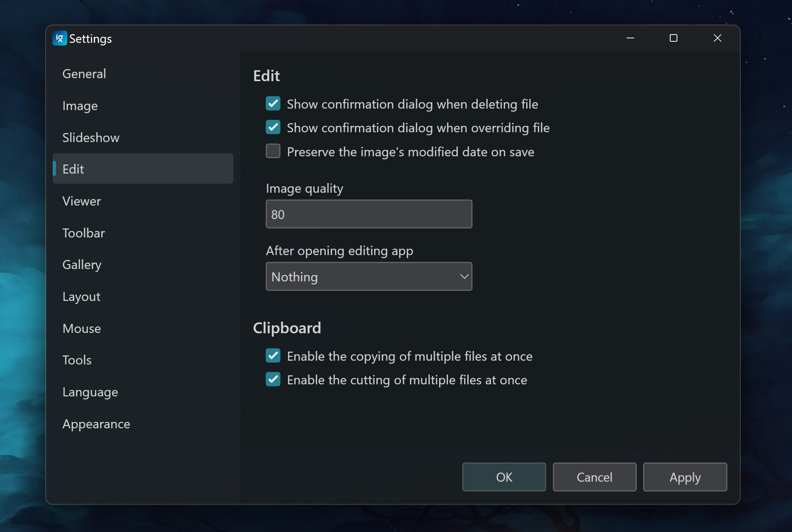Image resolution: width=792 pixels, height=532 pixels.
Task: Uncheck confirmation dialog when overriding file
Action: point(273,127)
